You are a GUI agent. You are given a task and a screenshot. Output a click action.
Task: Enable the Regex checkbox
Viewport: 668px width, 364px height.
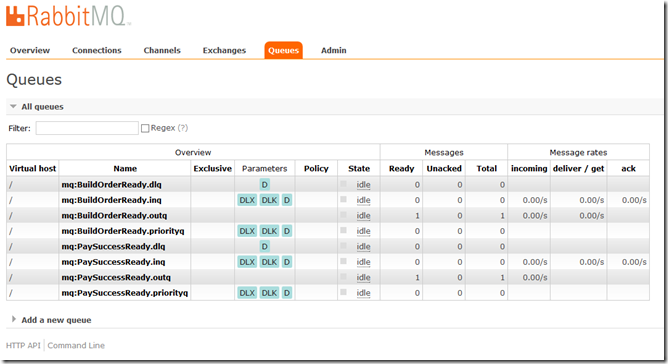pos(145,128)
